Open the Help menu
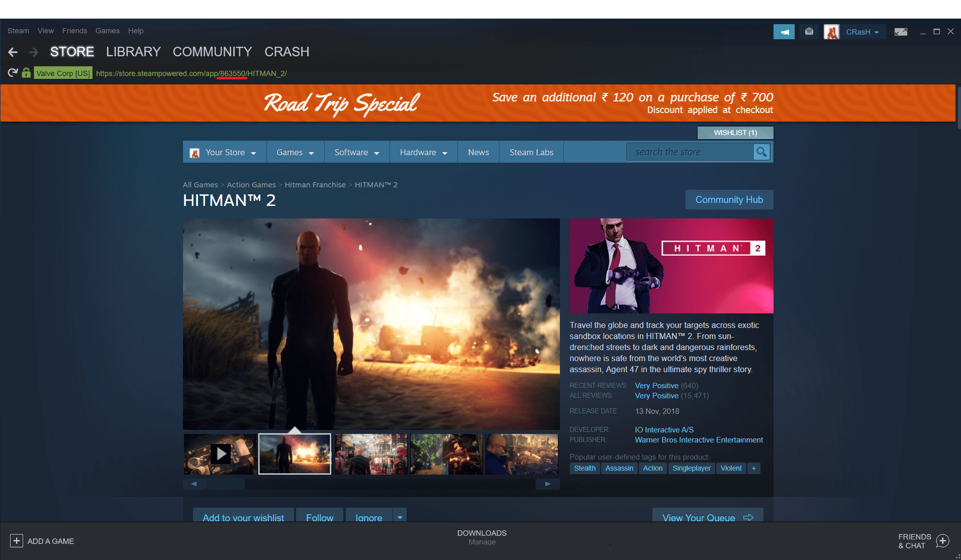The image size is (961, 560). pos(136,31)
